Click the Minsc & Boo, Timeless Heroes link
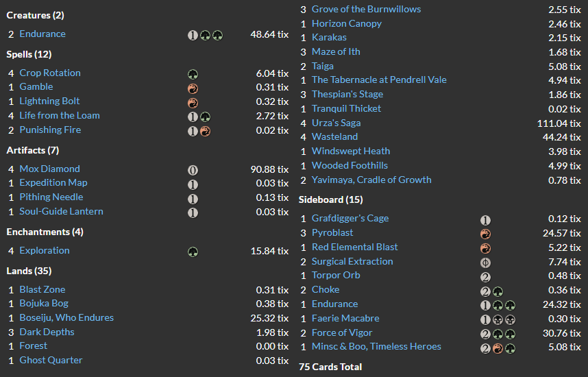 [376, 346]
